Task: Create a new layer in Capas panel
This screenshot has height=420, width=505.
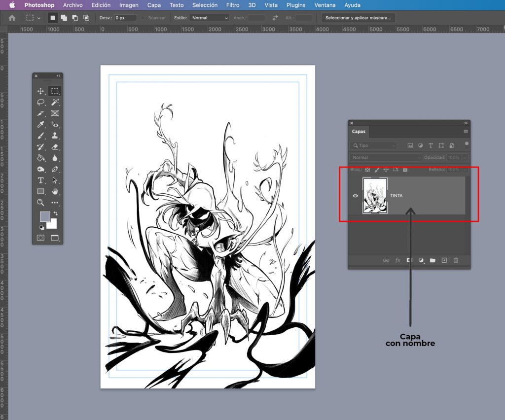Action: [444, 260]
